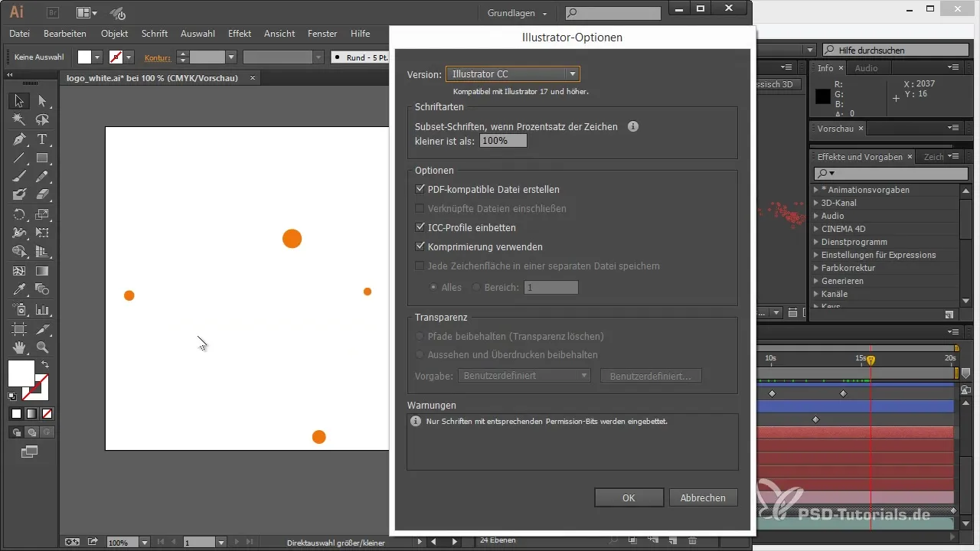Select the Blob Brush tool
This screenshot has width=980, height=551.
[x=19, y=195]
